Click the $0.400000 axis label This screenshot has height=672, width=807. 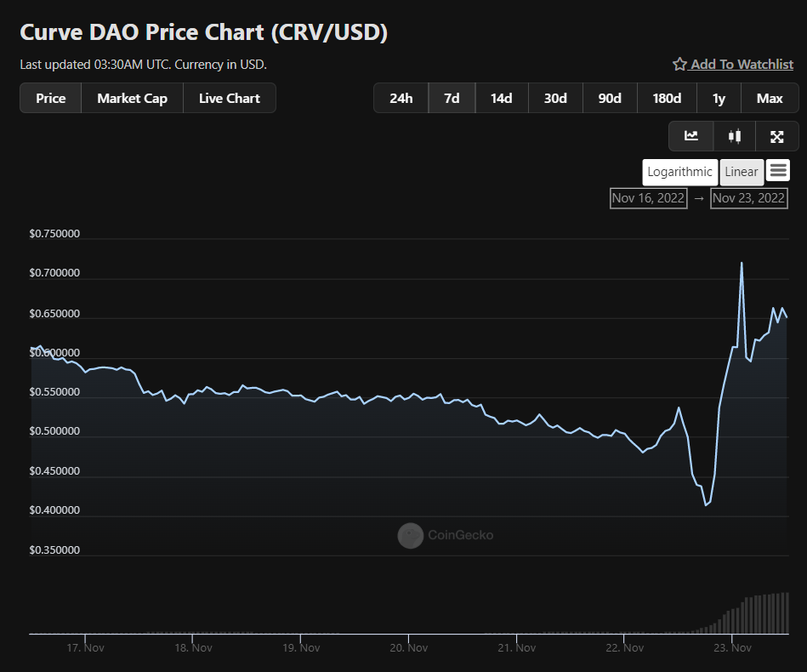tap(54, 510)
